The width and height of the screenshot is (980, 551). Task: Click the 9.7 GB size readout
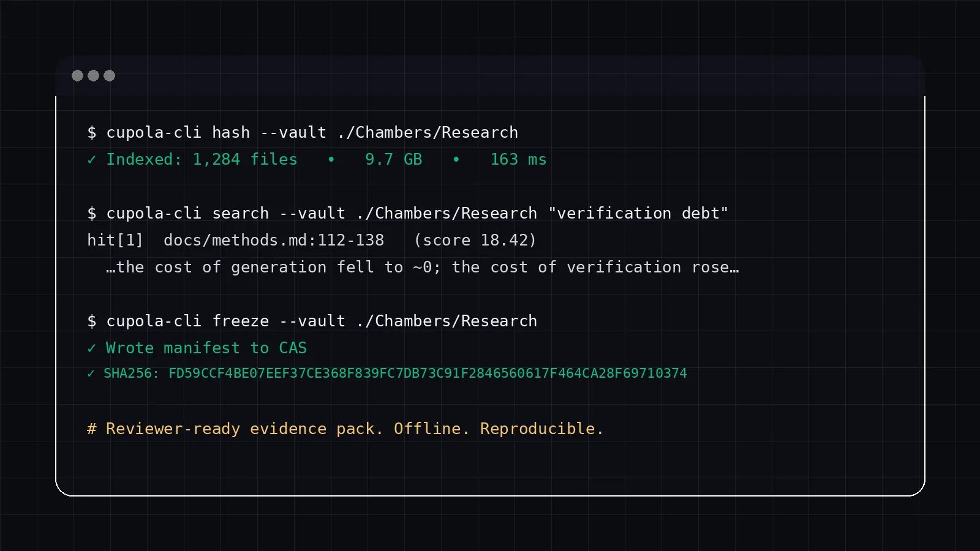coord(394,159)
